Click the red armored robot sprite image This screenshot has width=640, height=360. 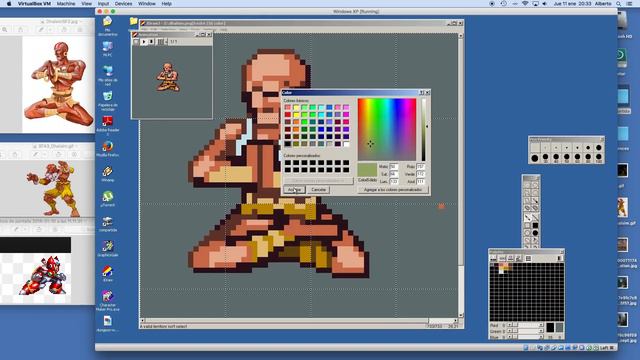click(43, 275)
